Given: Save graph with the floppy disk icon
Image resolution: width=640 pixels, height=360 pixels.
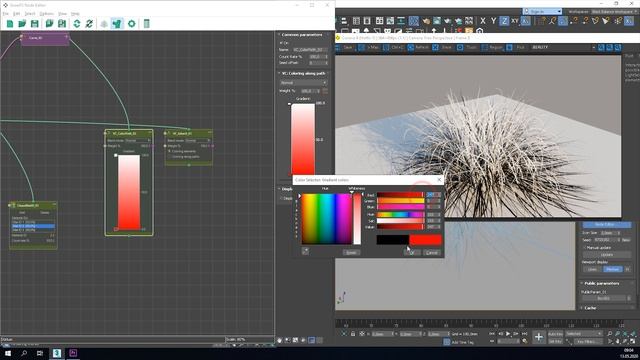Looking at the screenshot, I should pos(35,24).
